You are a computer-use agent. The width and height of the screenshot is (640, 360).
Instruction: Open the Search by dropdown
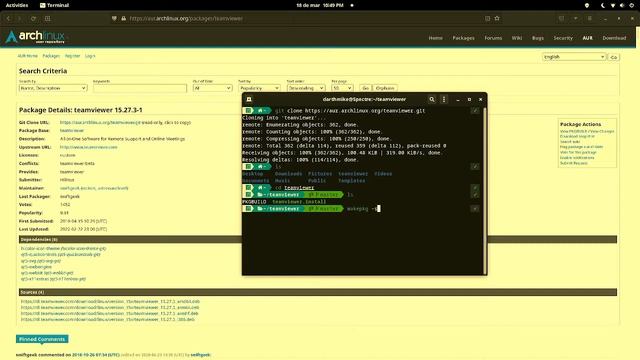tap(53, 88)
